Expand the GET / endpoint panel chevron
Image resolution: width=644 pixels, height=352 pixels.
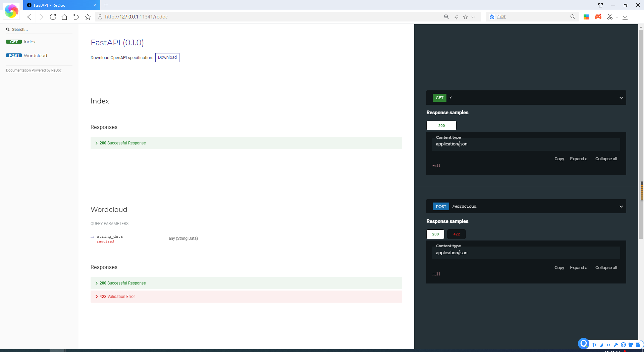click(621, 97)
